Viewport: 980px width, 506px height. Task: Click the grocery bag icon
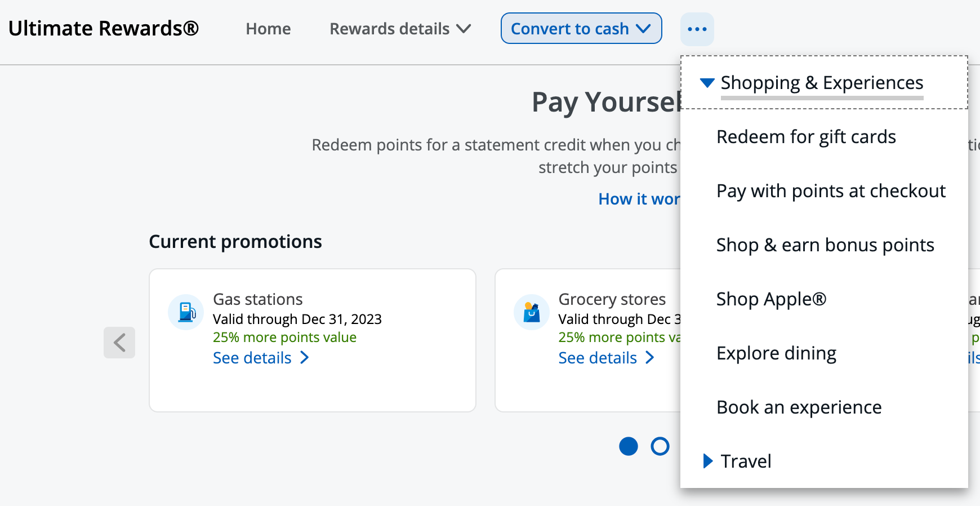(531, 312)
